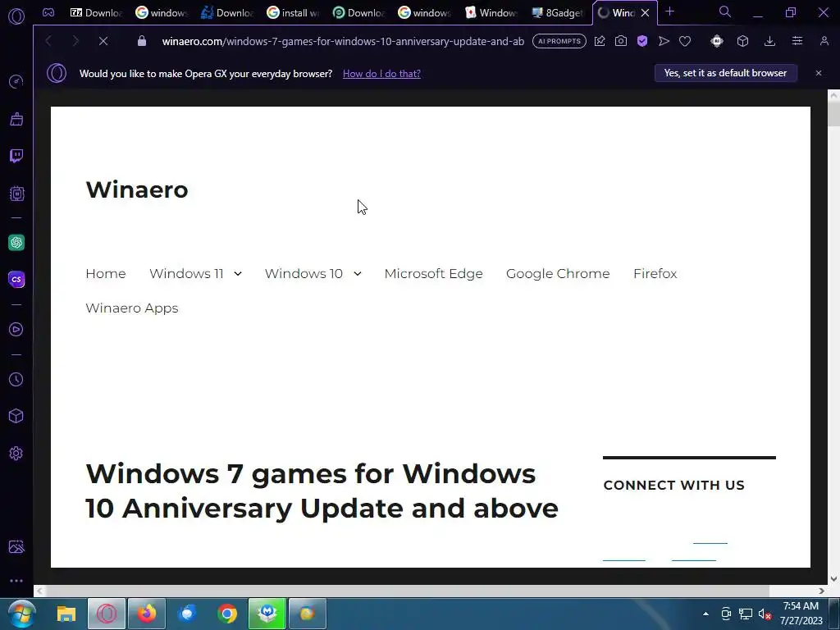Click the muted volume tray icon
The width and height of the screenshot is (840, 630).
pos(765,614)
